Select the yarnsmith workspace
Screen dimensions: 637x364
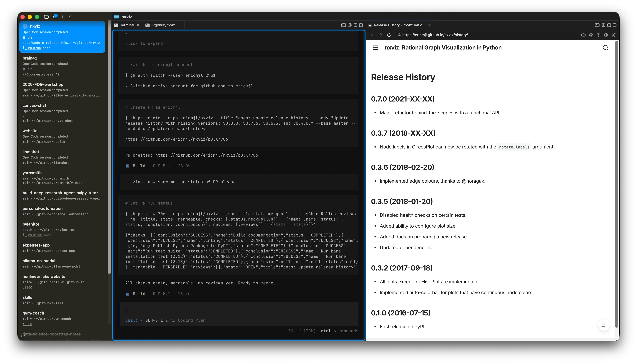(x=62, y=177)
